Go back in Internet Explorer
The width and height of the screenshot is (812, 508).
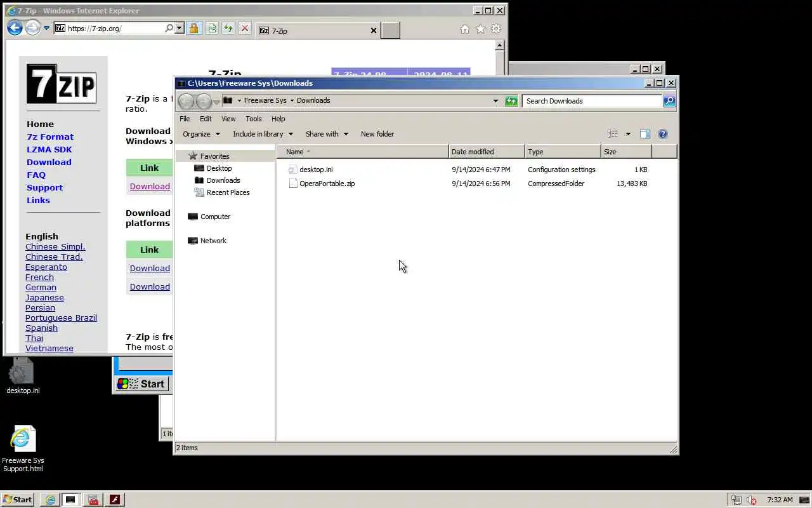click(15, 27)
